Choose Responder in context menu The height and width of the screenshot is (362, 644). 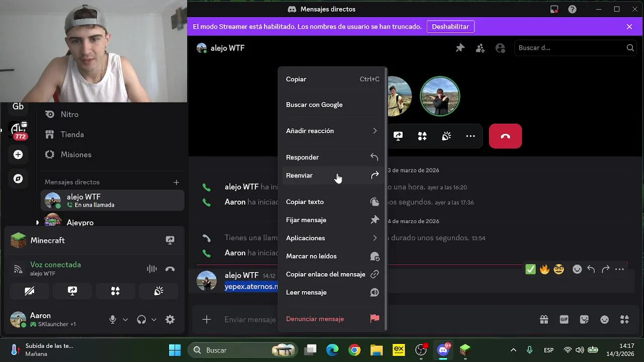[333, 157]
